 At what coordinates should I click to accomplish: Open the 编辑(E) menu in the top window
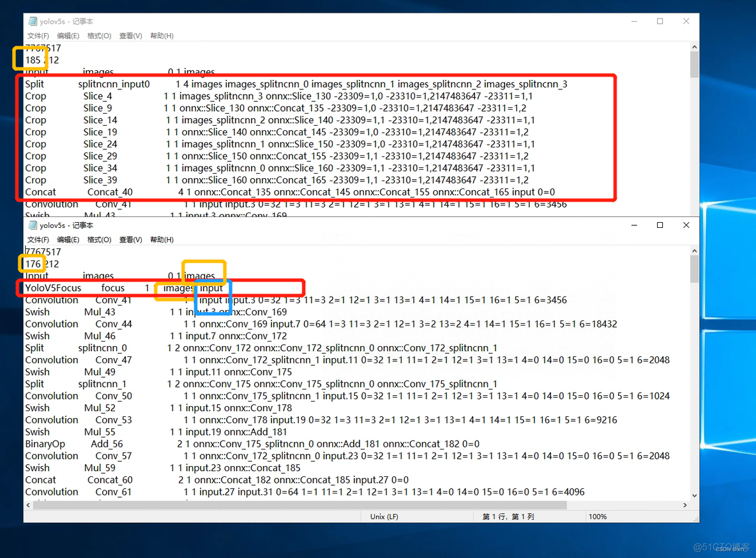coord(68,36)
